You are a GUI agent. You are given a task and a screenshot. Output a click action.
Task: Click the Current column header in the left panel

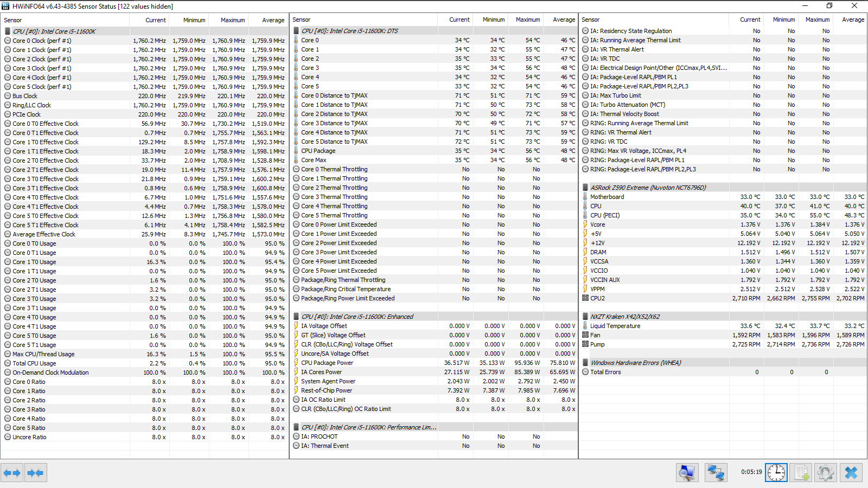[150, 20]
